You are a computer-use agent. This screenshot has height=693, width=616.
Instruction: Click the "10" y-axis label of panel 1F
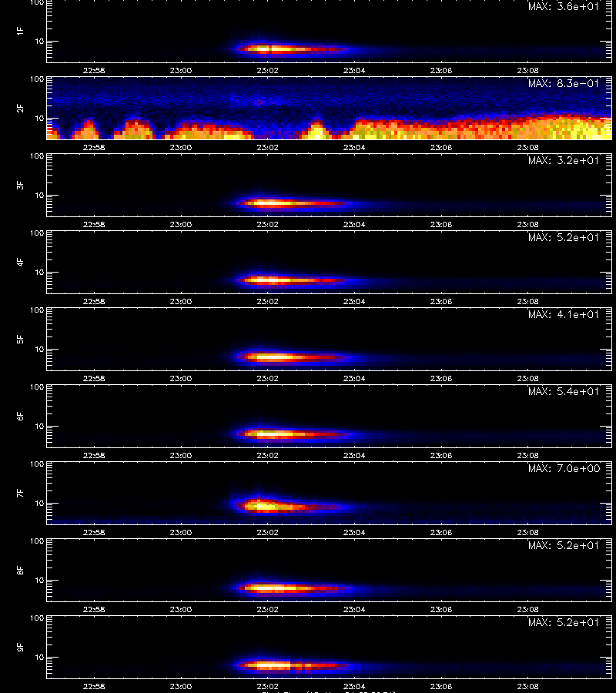(40, 42)
